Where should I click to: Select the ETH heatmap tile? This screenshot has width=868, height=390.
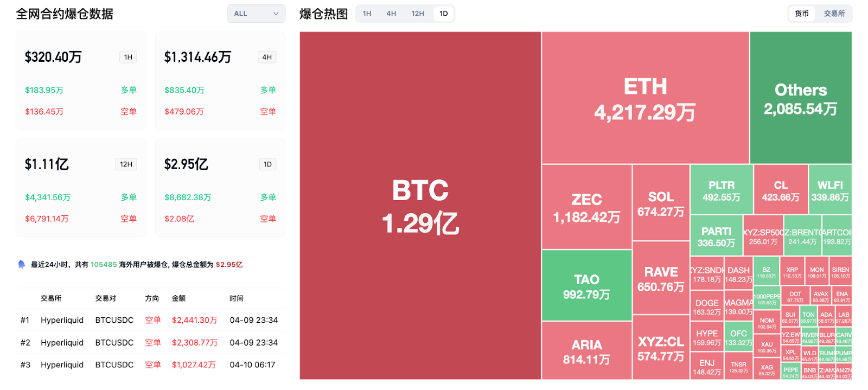[x=645, y=98]
